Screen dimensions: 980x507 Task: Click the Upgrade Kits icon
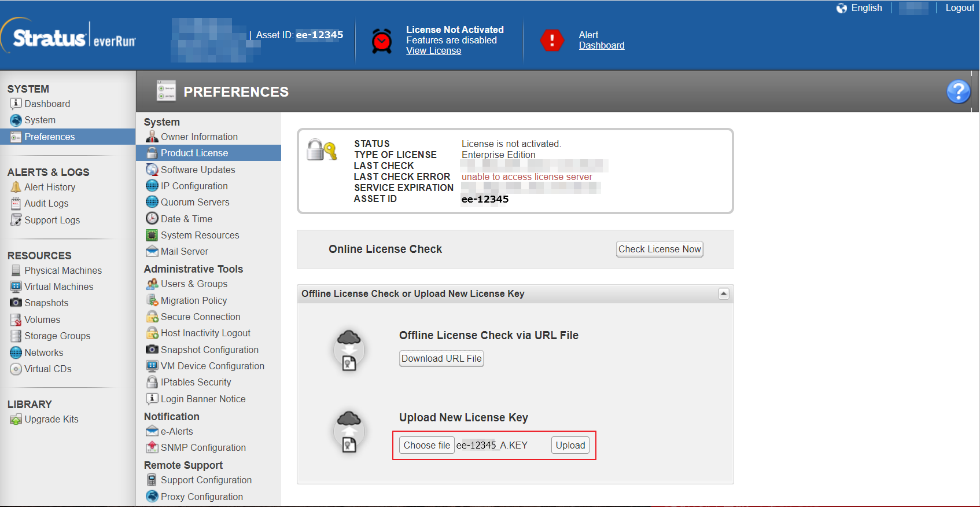click(16, 419)
